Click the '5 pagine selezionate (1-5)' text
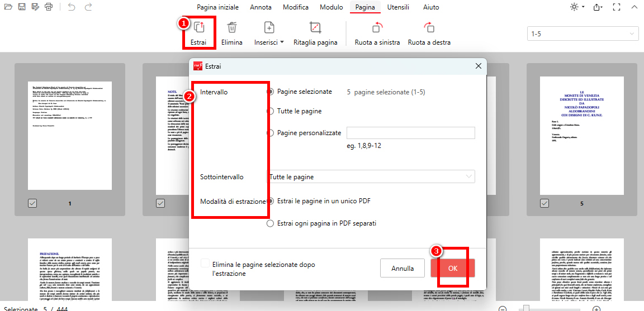 pos(386,92)
